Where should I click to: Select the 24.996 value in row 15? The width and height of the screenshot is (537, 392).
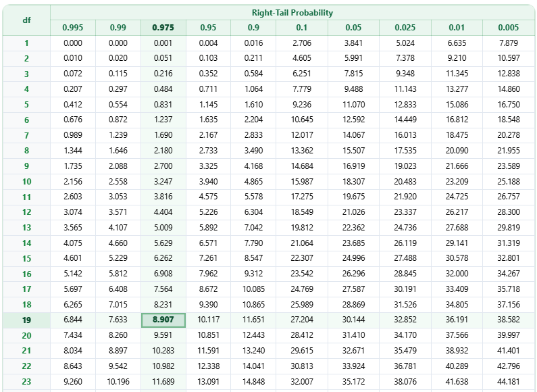point(353,258)
